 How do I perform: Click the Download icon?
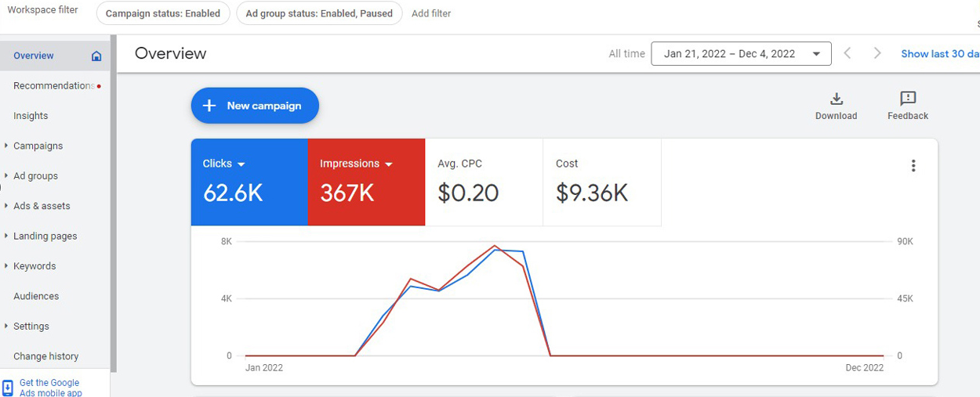[x=836, y=99]
